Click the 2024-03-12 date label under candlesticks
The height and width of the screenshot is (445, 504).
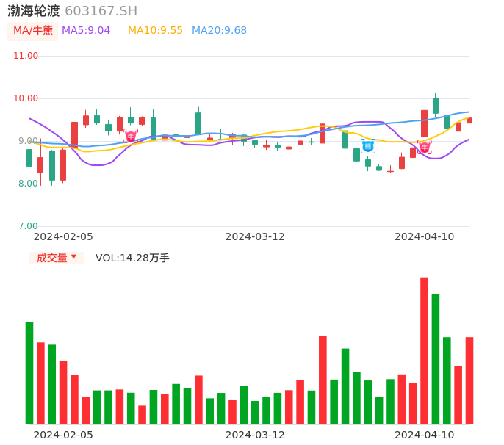pos(254,236)
